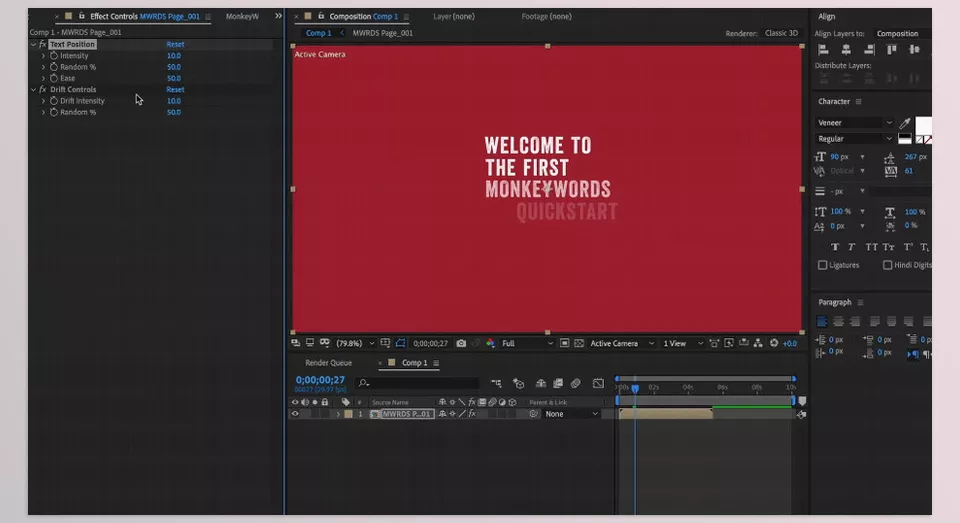Open the graph editor
Screen dimensions: 960x523
tap(598, 383)
